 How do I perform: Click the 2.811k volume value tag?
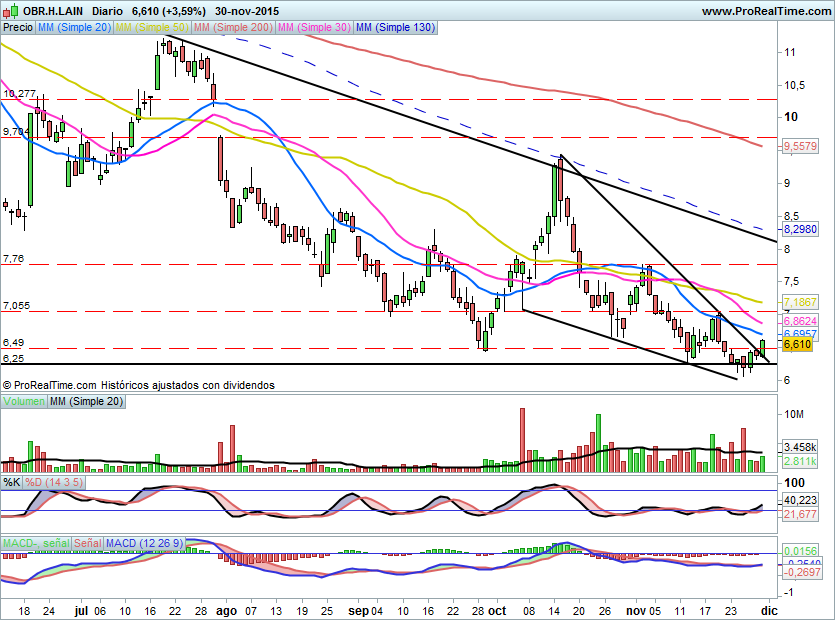(x=800, y=461)
